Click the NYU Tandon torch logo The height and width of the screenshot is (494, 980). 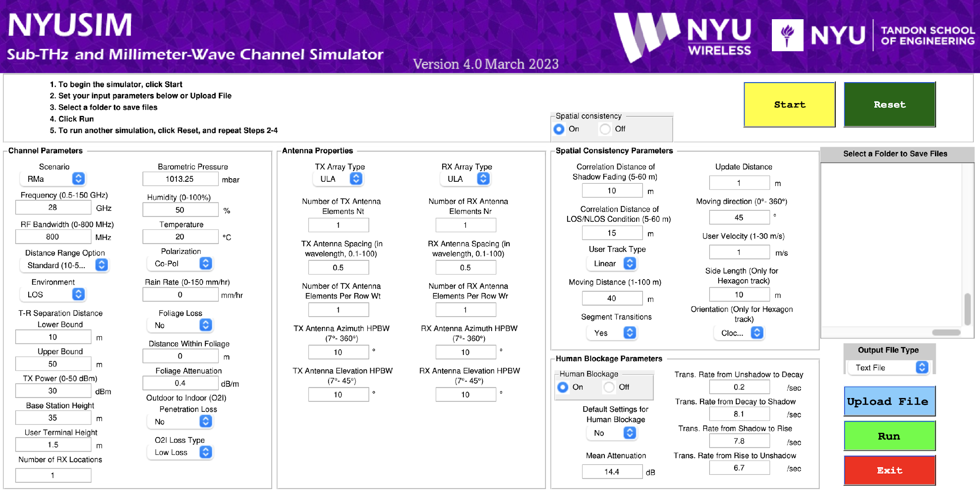point(787,35)
